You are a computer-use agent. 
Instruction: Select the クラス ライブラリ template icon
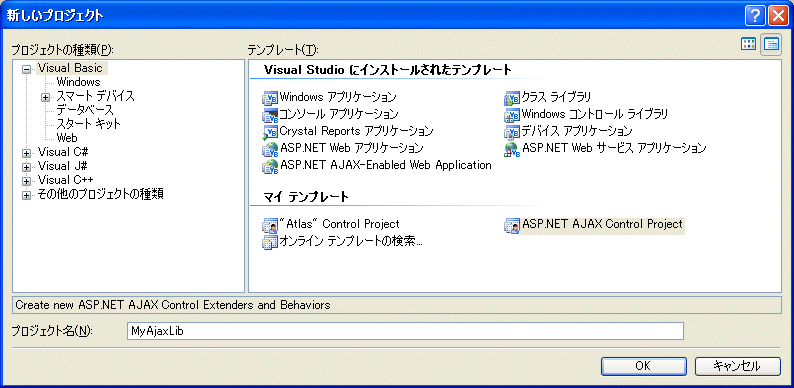pos(512,97)
